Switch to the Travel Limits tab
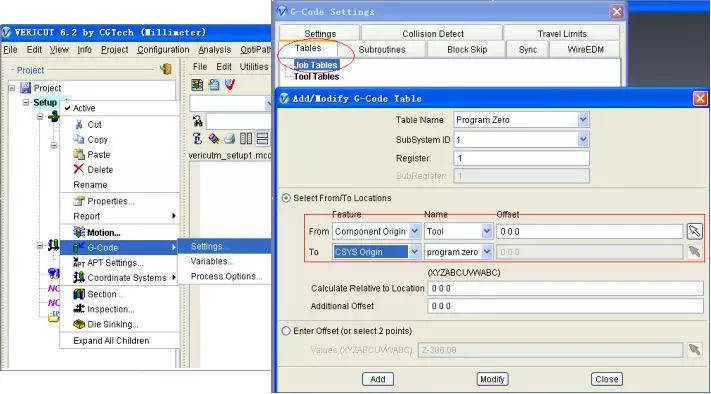This screenshot has width=711, height=394. 562,34
